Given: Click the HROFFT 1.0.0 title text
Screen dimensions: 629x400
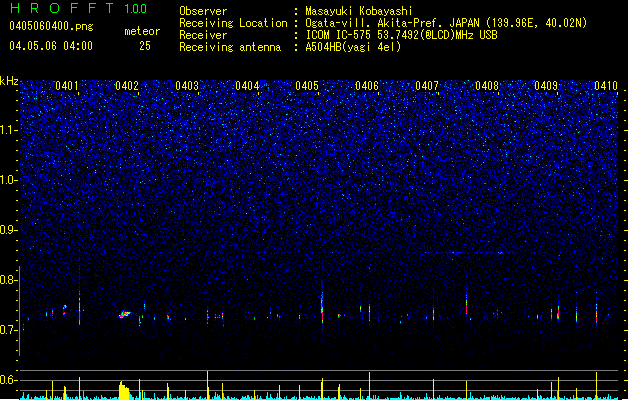Looking at the screenshot, I should pyautogui.click(x=79, y=8).
